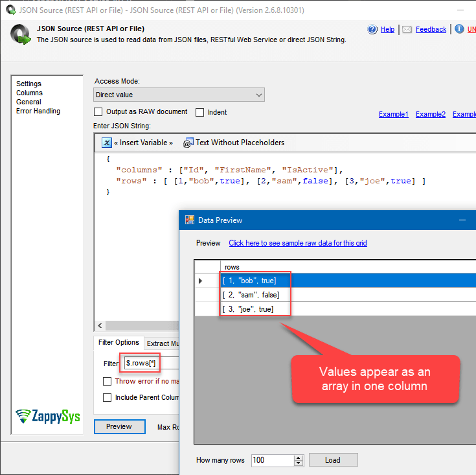Click the title bar application icon
This screenshot has height=475, width=476.
[11, 10]
